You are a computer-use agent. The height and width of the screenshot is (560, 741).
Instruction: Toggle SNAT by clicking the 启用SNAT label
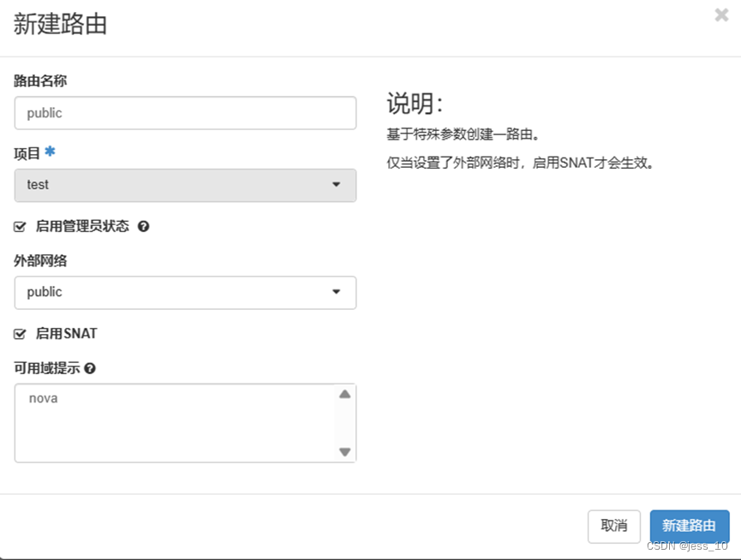(67, 333)
